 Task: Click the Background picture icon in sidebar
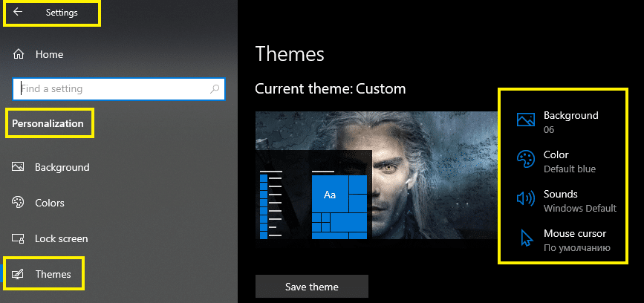(x=18, y=167)
